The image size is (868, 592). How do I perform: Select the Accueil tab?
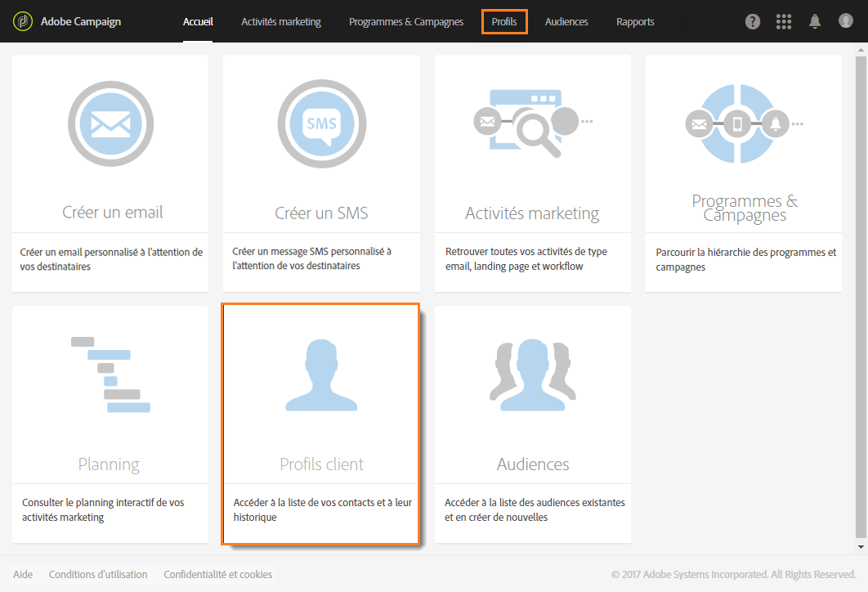point(198,21)
